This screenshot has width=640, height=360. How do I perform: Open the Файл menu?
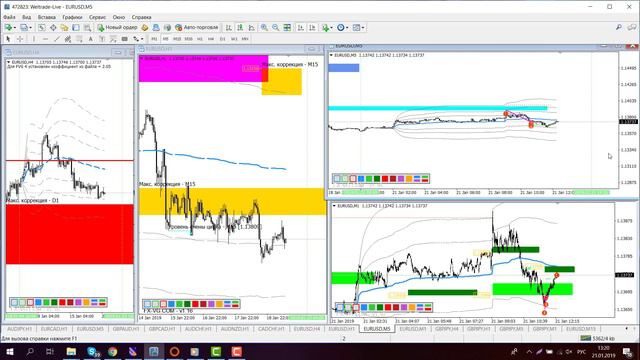[9, 17]
